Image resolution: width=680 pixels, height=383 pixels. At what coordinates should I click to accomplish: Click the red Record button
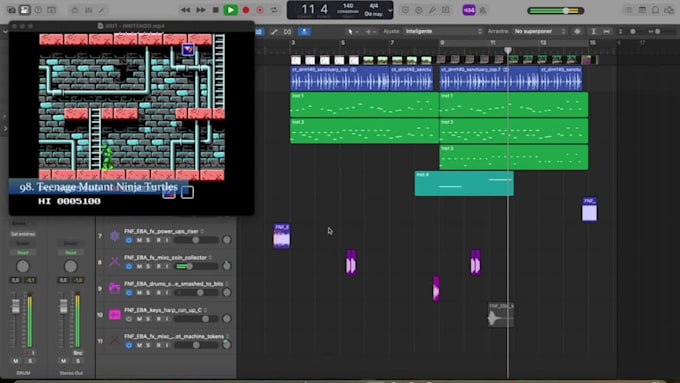(x=246, y=10)
